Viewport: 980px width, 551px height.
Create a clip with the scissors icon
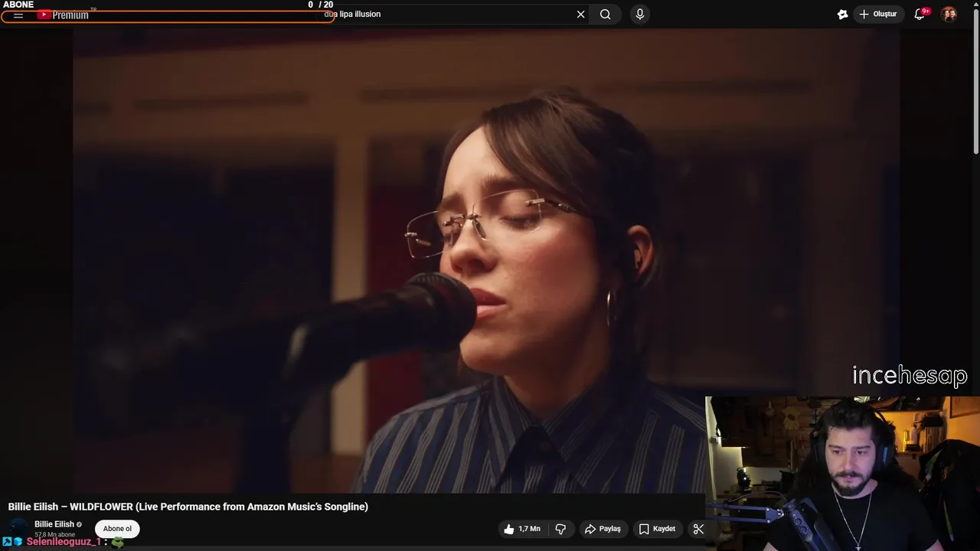pos(698,529)
